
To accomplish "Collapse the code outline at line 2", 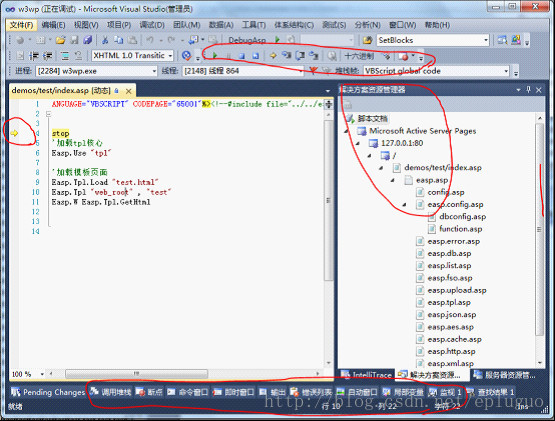I will pyautogui.click(x=48, y=114).
